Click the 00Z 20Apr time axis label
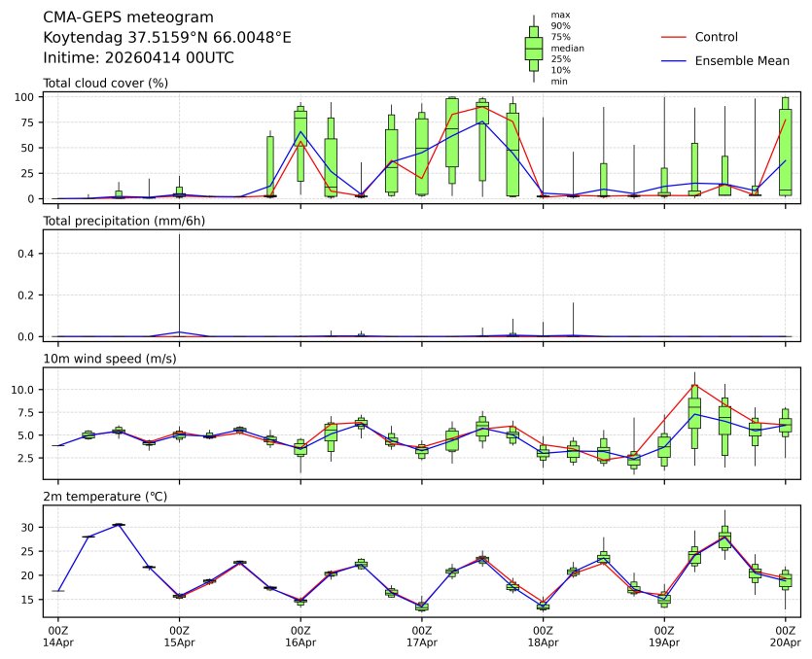This screenshot has width=812, height=659. click(x=785, y=637)
